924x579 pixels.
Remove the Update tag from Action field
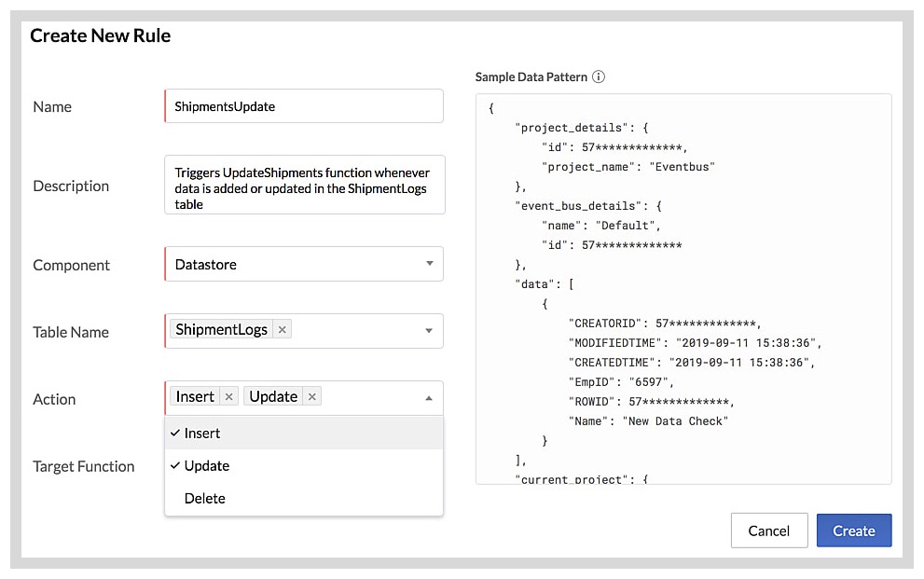312,396
